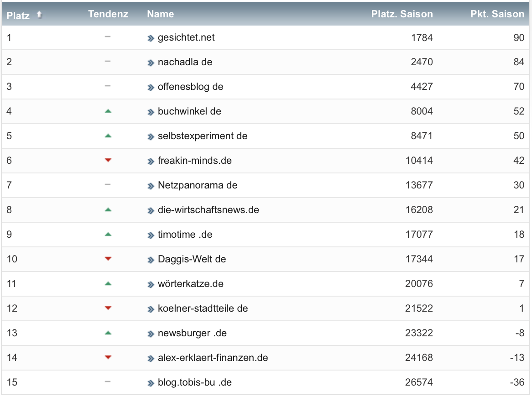532x397 pixels.
Task: Open the blog.tobis-bu .de link
Action: (195, 382)
